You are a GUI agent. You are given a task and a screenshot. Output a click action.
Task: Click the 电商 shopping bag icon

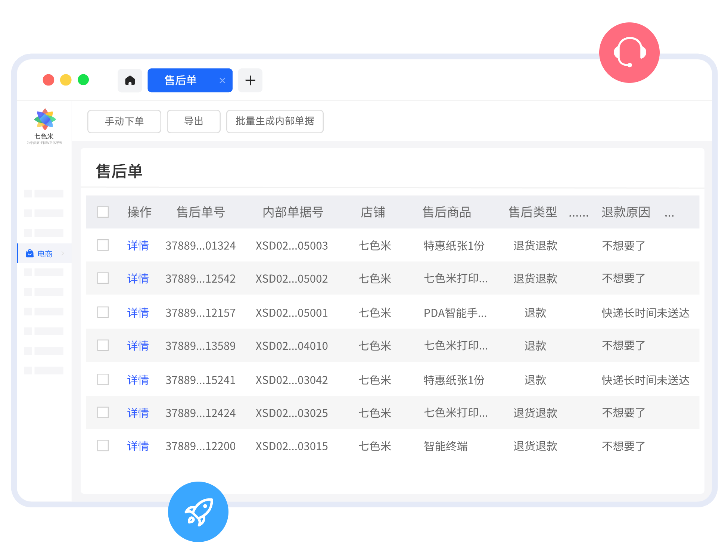tap(30, 253)
